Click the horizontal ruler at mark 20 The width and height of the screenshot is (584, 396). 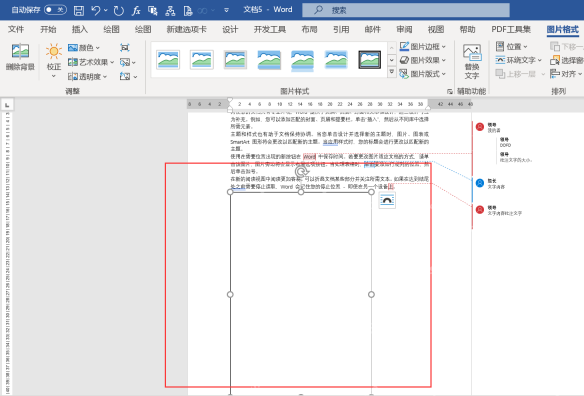click(x=330, y=104)
